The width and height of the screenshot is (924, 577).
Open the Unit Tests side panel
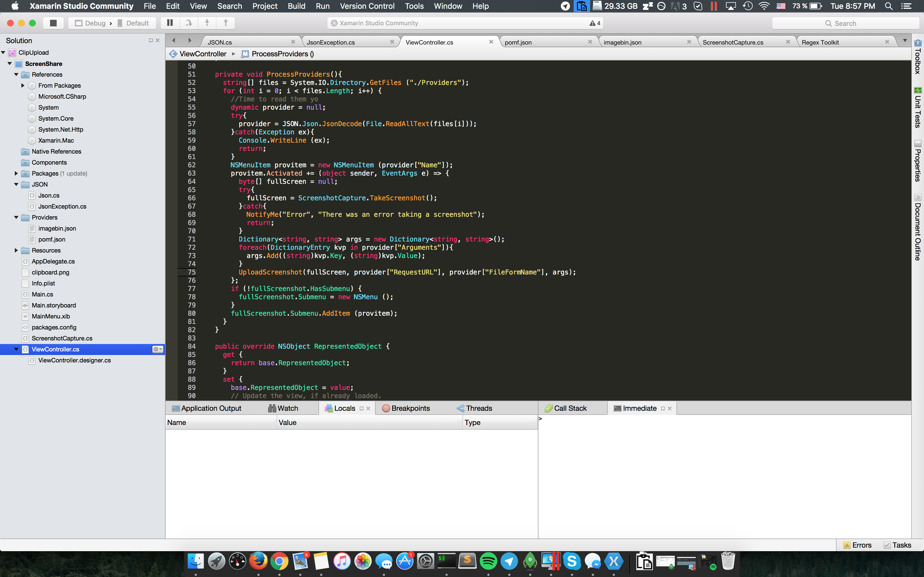918,108
